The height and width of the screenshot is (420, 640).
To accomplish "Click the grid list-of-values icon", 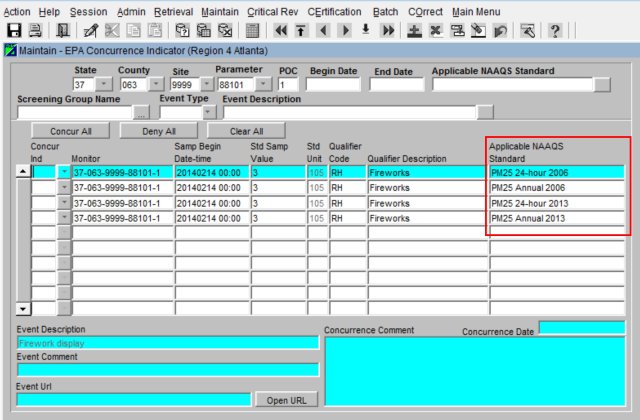I will coord(252,31).
